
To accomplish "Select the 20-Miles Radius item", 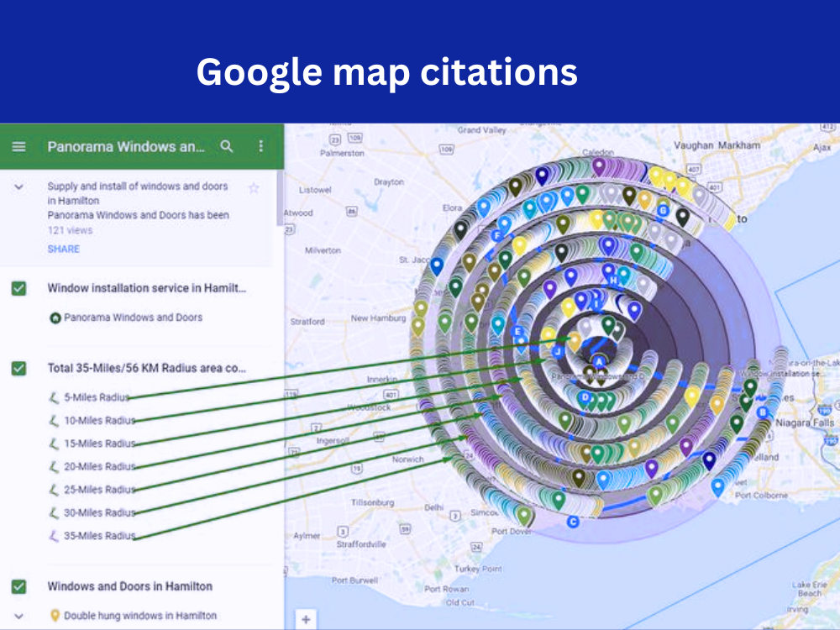I will point(100,466).
